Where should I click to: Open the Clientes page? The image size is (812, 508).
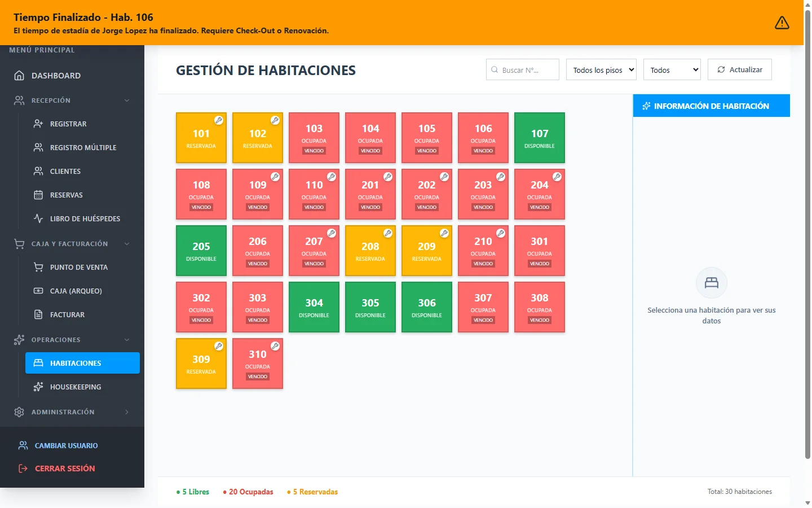click(x=82, y=171)
